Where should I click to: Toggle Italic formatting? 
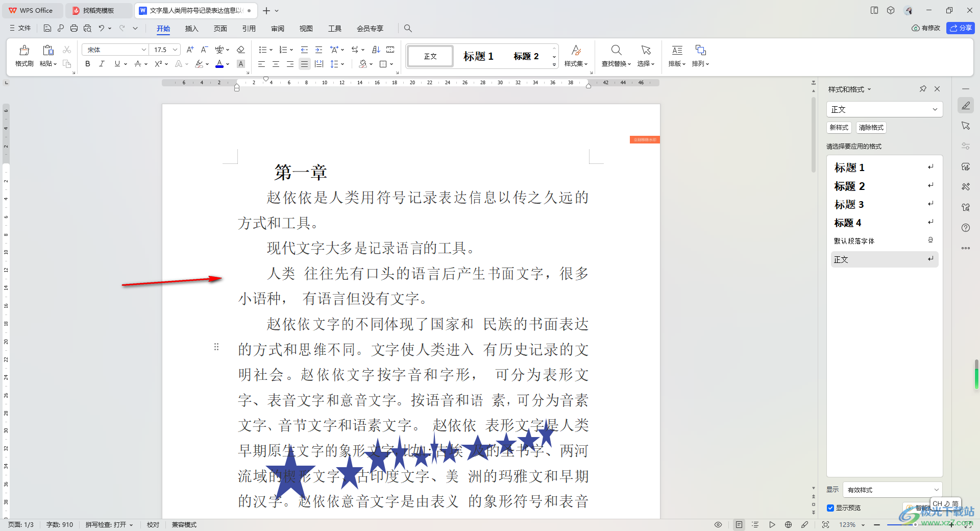pos(102,64)
